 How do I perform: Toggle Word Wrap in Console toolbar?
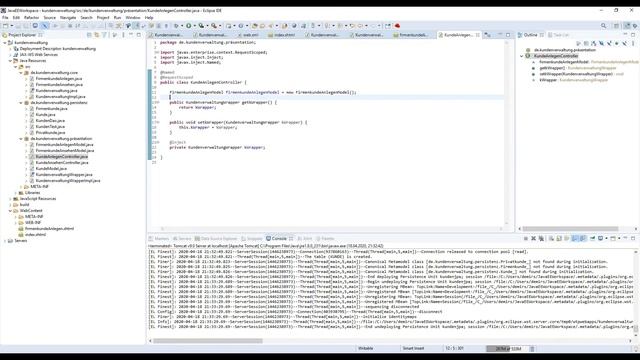tap(567, 238)
